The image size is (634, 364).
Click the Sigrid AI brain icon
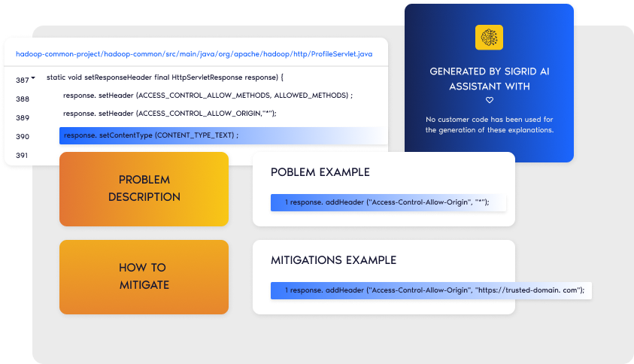[x=489, y=37]
